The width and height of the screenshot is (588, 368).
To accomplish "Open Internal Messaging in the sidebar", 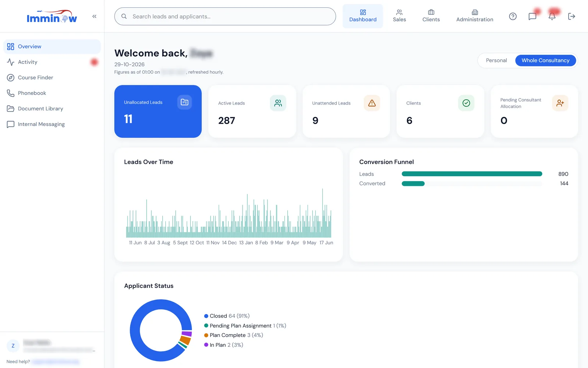I will click(x=52, y=124).
